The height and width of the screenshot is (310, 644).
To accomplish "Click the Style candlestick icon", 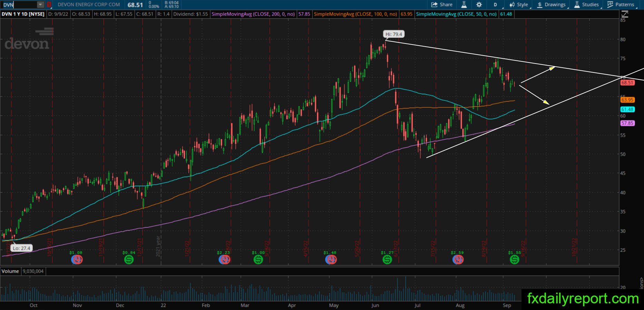I will pos(512,5).
